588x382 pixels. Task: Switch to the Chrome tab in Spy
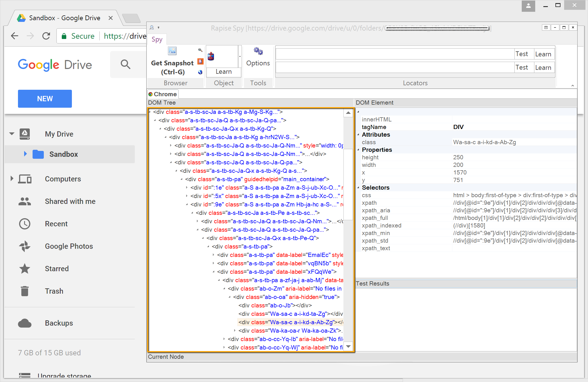click(x=163, y=94)
